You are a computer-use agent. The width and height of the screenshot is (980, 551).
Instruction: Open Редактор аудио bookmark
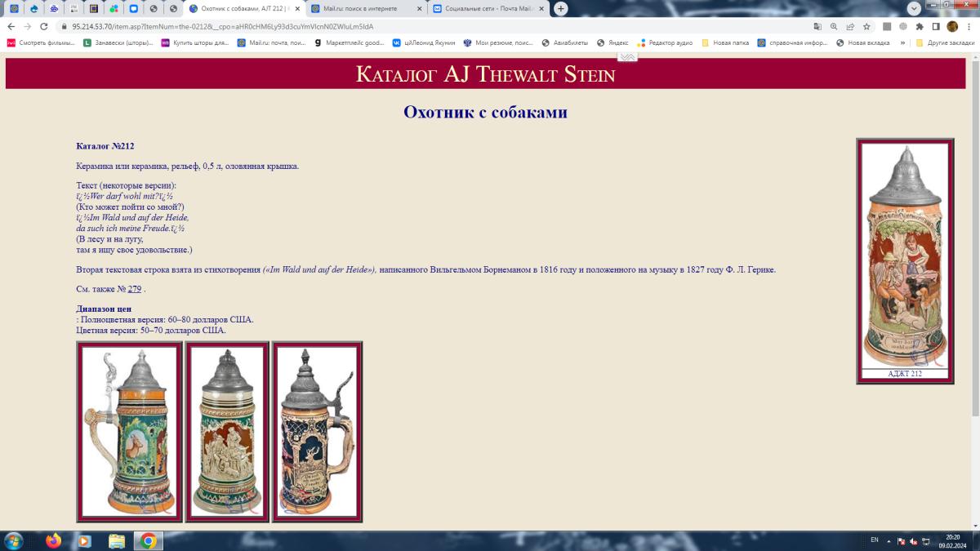(x=666, y=42)
